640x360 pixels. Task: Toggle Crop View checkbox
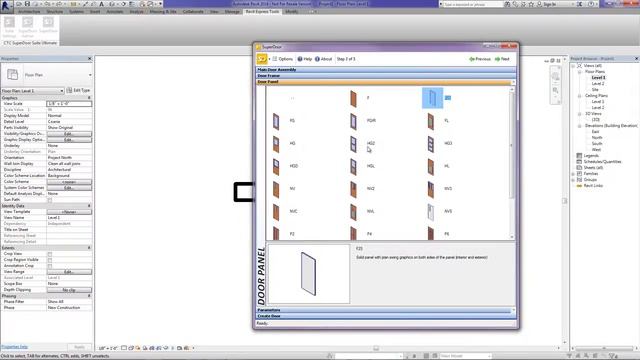point(50,254)
